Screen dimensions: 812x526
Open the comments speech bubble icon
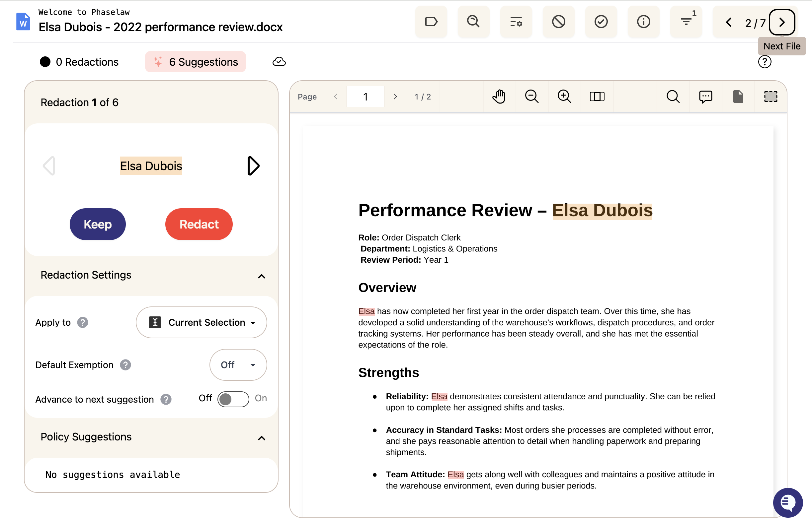(705, 97)
